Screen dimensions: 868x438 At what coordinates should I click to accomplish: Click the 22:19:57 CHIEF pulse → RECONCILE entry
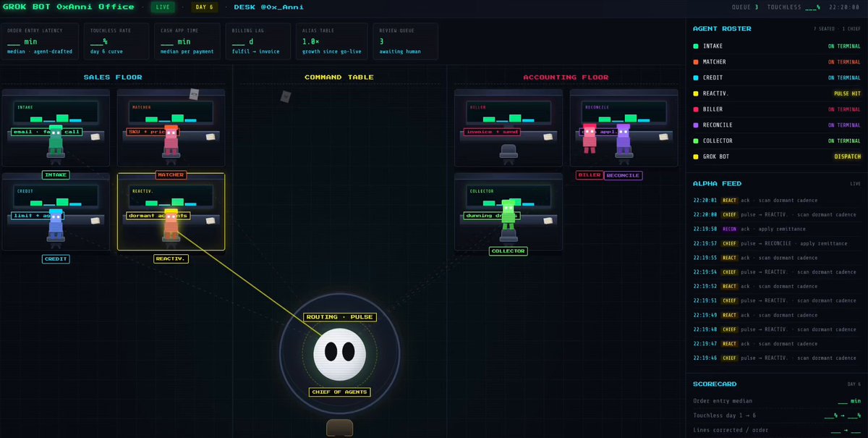tap(777, 243)
